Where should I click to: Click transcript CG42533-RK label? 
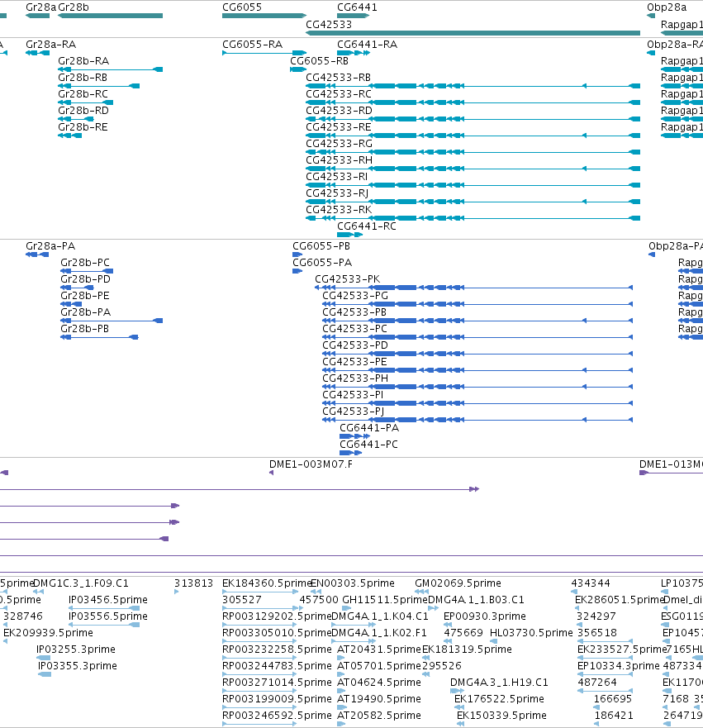[x=338, y=210]
